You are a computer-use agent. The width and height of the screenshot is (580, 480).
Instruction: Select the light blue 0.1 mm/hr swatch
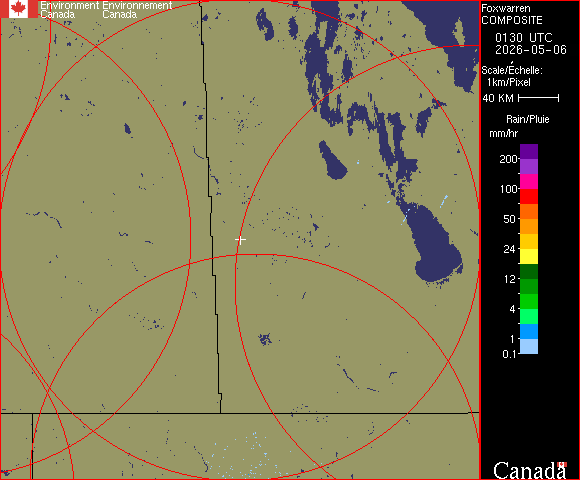click(x=529, y=347)
